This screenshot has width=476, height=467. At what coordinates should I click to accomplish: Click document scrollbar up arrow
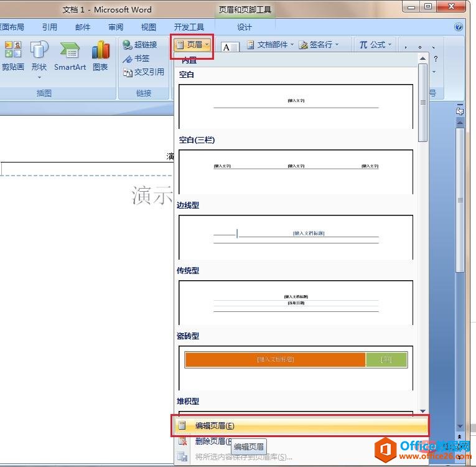click(460, 123)
